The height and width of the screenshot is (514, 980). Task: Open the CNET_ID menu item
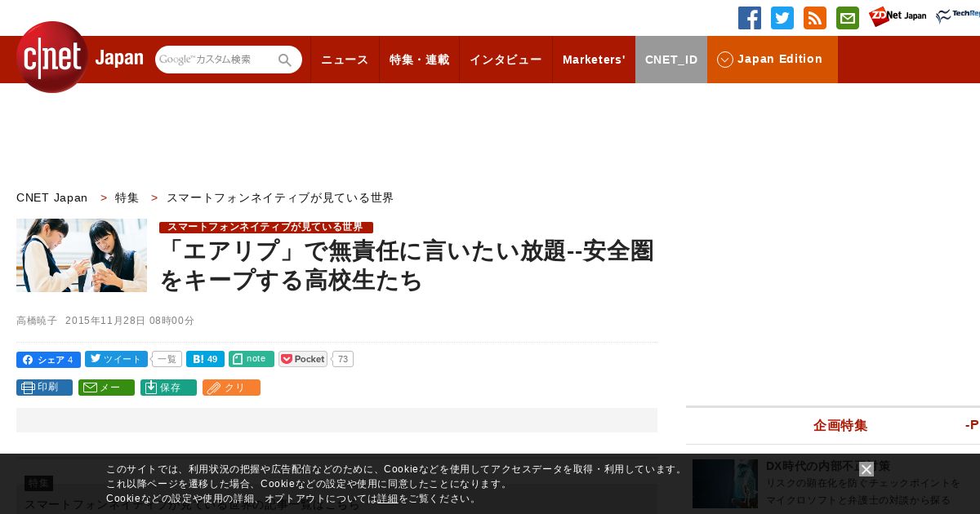tap(671, 60)
